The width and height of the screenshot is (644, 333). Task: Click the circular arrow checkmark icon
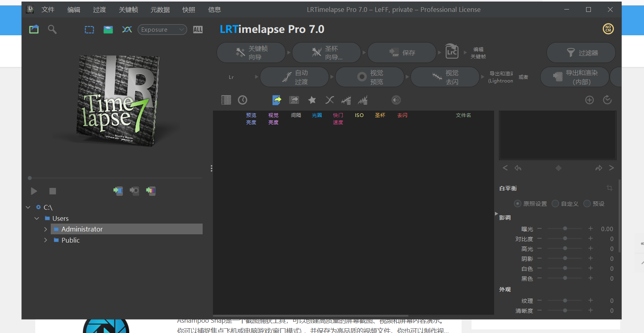click(607, 100)
